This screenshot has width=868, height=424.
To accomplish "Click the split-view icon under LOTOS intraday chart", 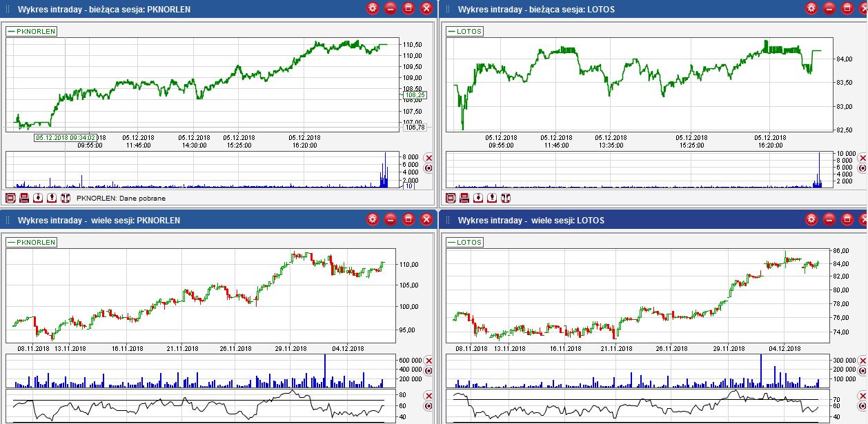I will [x=506, y=198].
